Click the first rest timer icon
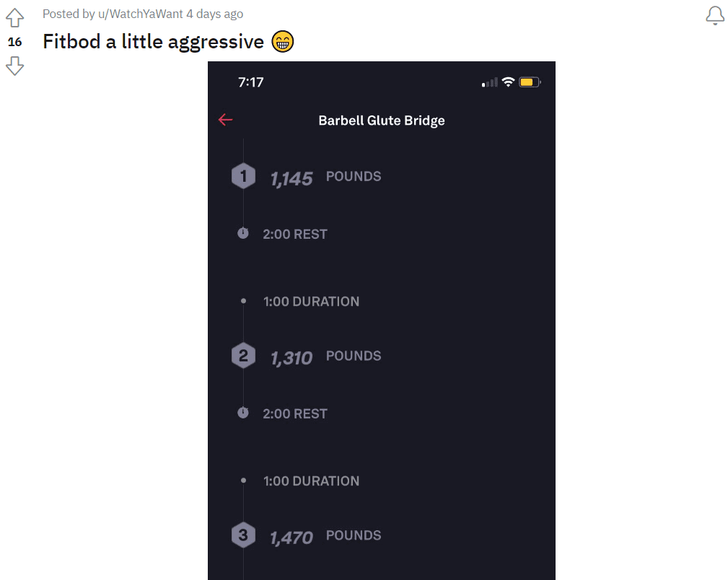 [243, 233]
